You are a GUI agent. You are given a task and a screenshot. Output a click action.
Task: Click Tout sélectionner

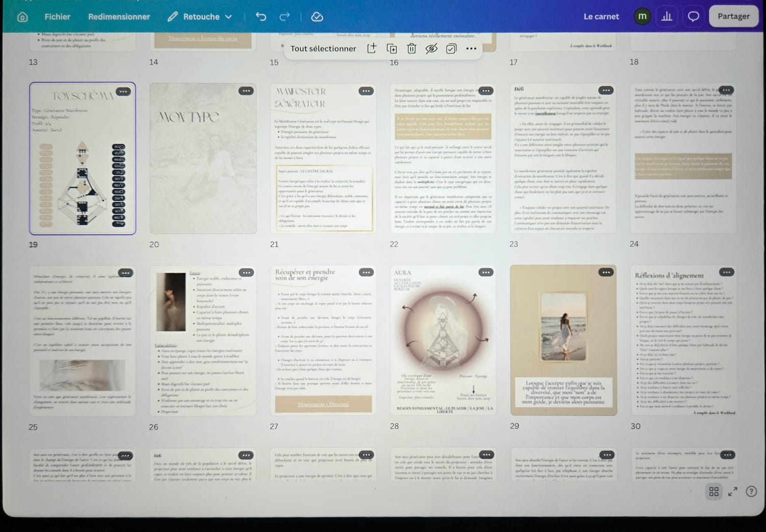point(323,49)
